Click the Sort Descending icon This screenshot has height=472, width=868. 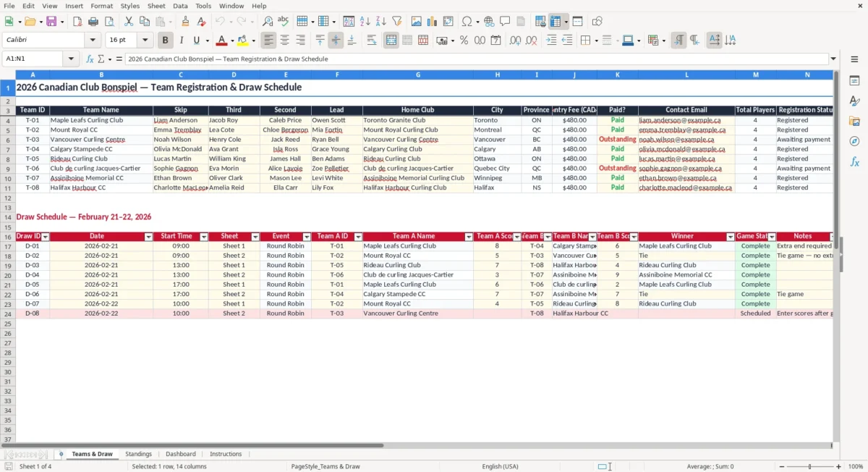point(381,22)
